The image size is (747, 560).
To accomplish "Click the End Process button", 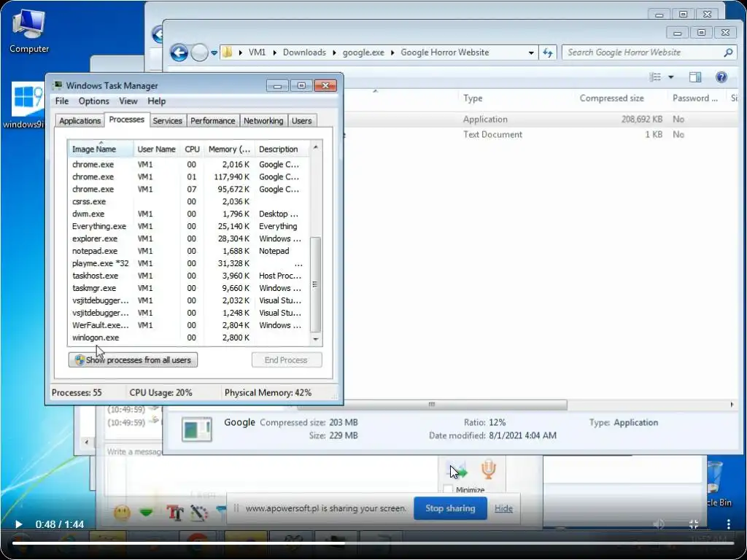I will (286, 360).
